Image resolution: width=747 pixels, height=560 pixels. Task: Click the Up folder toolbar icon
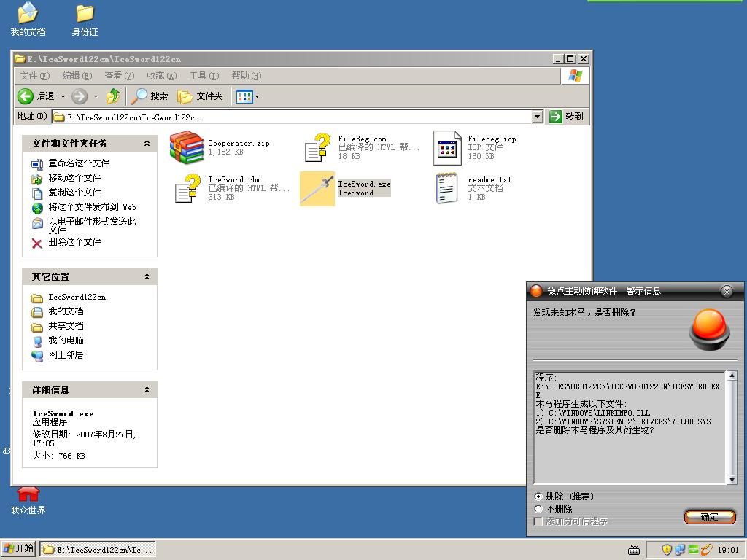pos(113,96)
